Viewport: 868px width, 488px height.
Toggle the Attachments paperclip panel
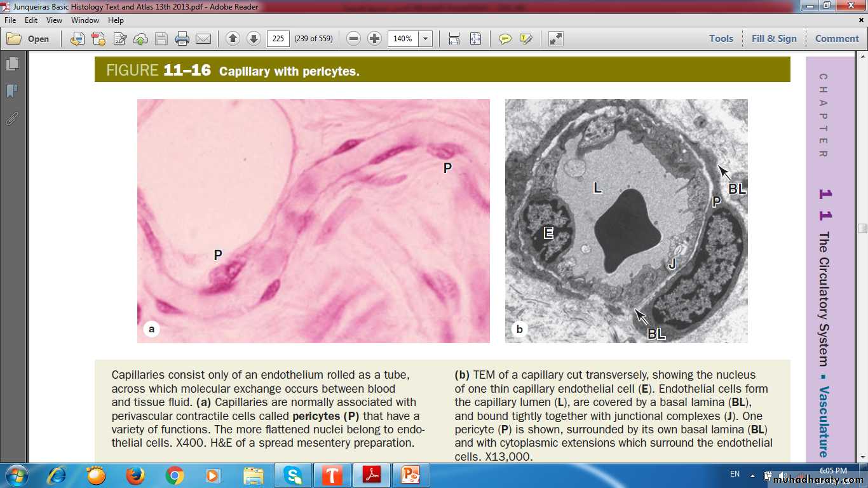pos(12,118)
